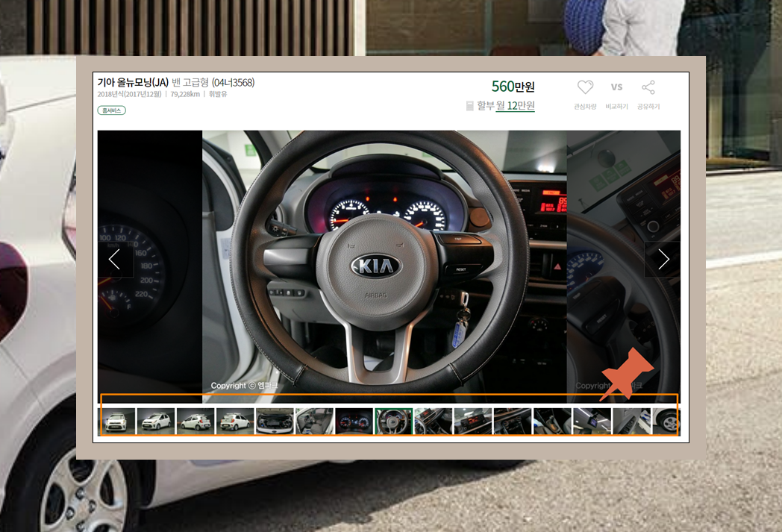This screenshot has height=532, width=782.
Task: Select first thumbnail showing car front view
Action: pyautogui.click(x=116, y=422)
